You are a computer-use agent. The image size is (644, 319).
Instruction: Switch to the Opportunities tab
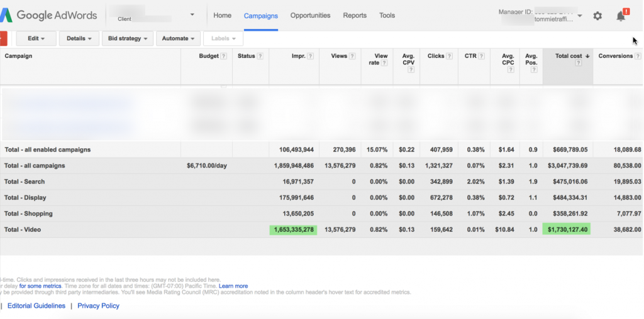pyautogui.click(x=310, y=15)
